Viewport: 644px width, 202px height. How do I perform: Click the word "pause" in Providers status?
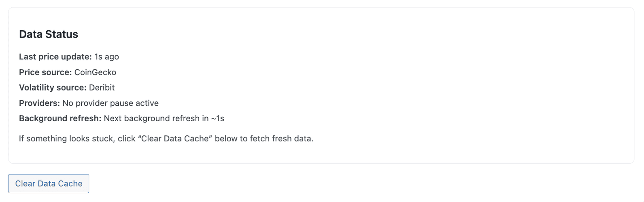pos(122,103)
